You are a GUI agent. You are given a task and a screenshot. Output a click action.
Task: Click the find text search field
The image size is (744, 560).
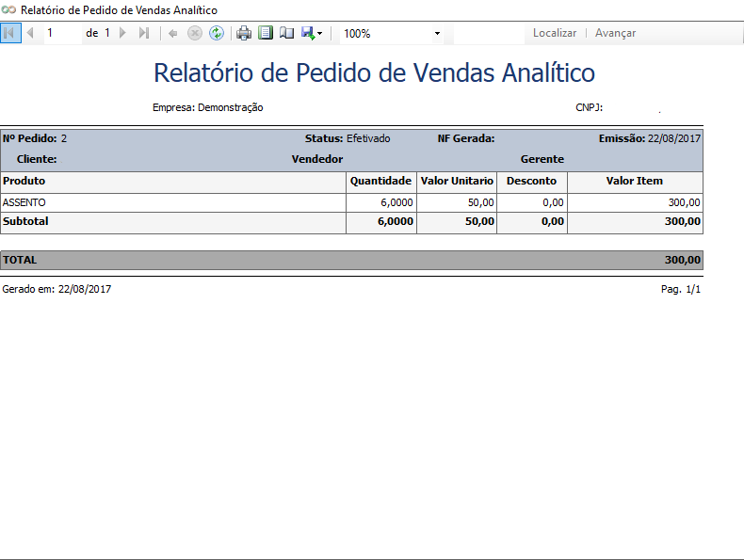[489, 33]
